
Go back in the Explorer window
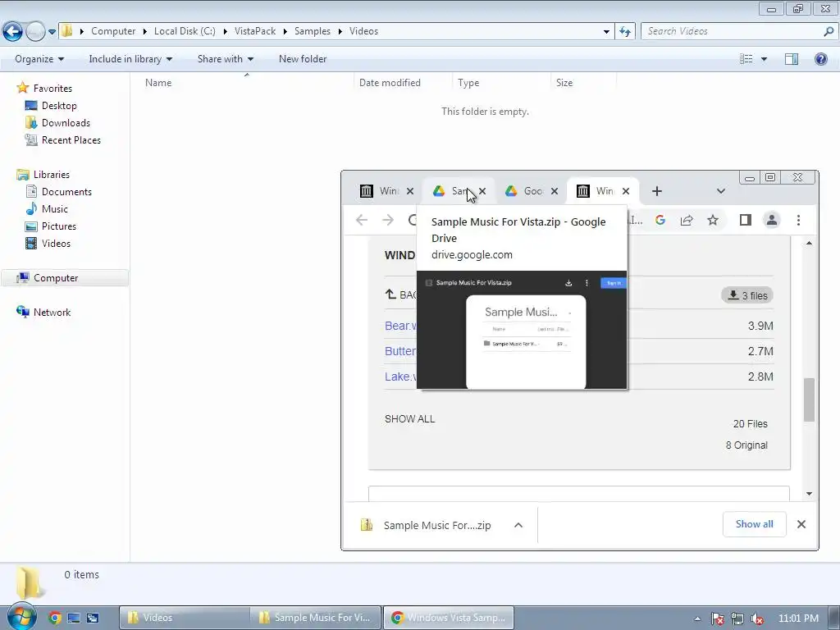[13, 32]
